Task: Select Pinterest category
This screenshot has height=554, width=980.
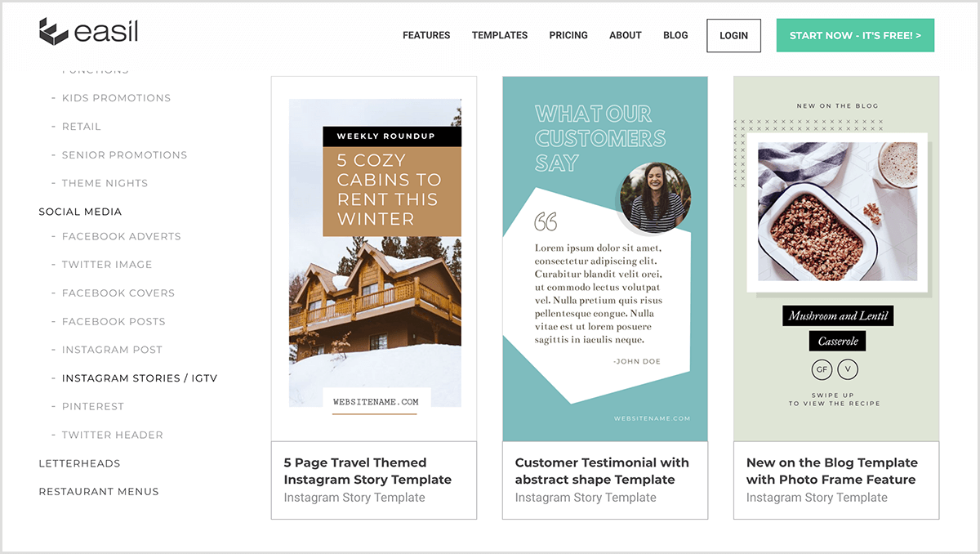Action: (x=93, y=407)
